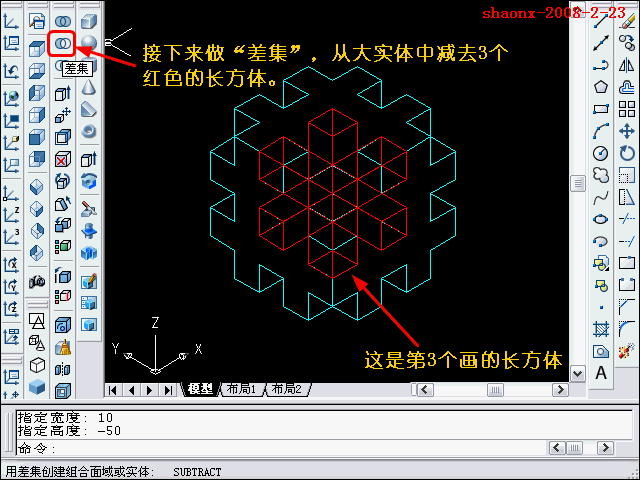Viewport: 640px width, 480px height.
Task: Select the Move modify tool
Action: (x=627, y=131)
